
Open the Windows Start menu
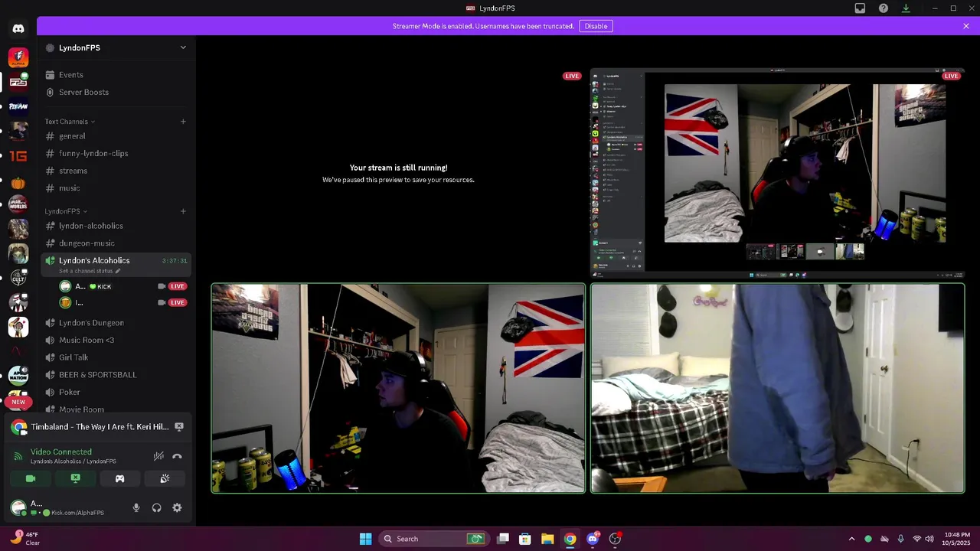[366, 539]
